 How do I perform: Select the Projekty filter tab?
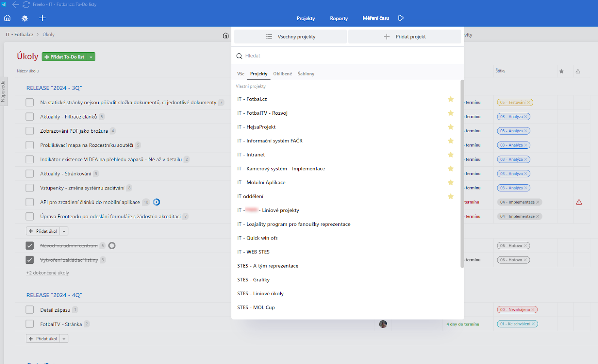(x=259, y=74)
